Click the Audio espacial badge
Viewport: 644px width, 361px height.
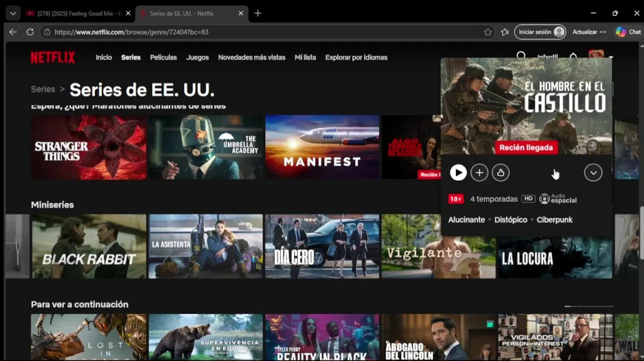[558, 199]
